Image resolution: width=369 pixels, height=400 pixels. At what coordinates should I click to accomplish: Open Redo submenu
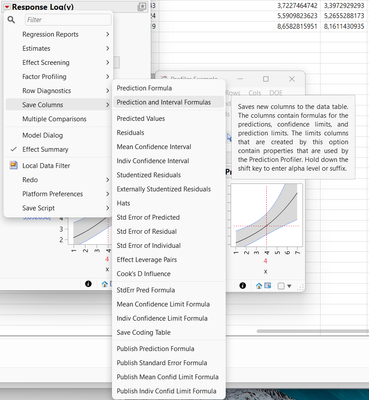coord(58,180)
